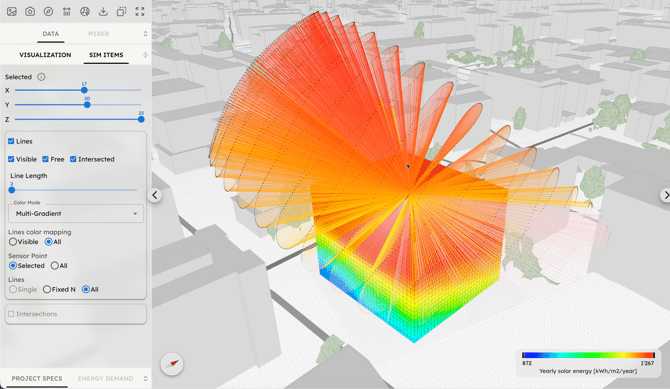The image size is (670, 389).
Task: Click the 'Sensor Point' label
Action: (28, 256)
